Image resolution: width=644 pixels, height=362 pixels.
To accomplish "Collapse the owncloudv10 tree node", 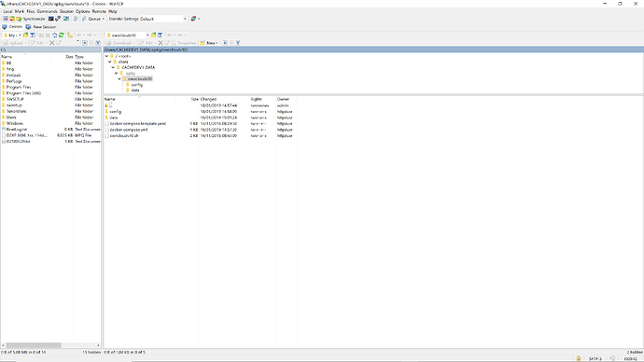I will pyautogui.click(x=119, y=78).
